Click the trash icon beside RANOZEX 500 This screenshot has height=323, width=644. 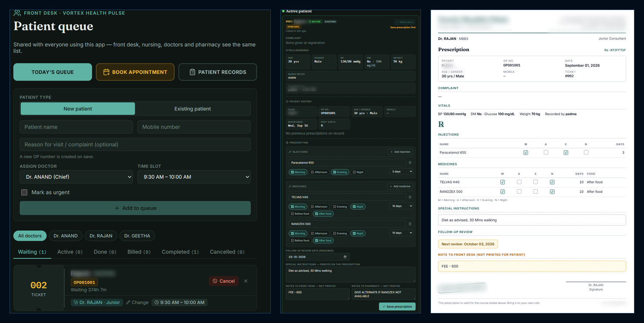click(x=410, y=224)
